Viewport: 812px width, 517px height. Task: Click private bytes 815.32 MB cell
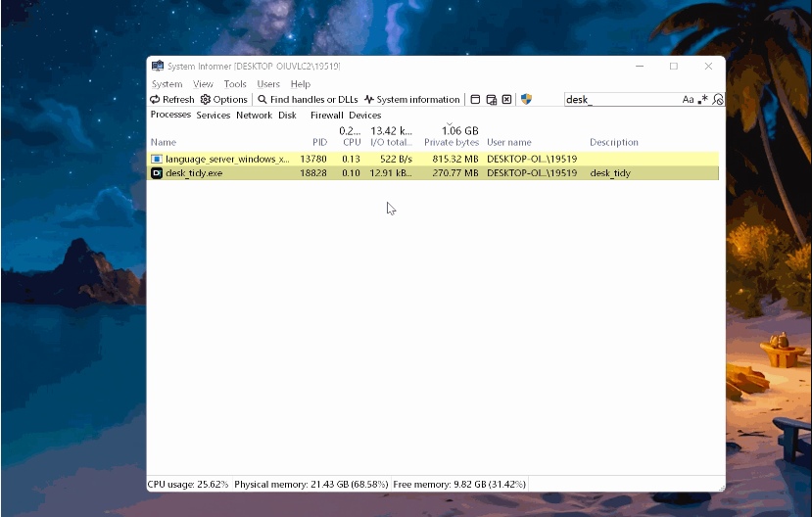455,159
